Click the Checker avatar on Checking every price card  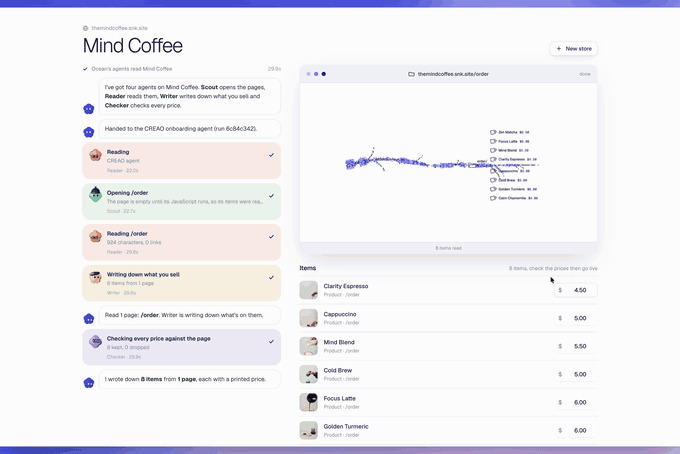click(95, 341)
